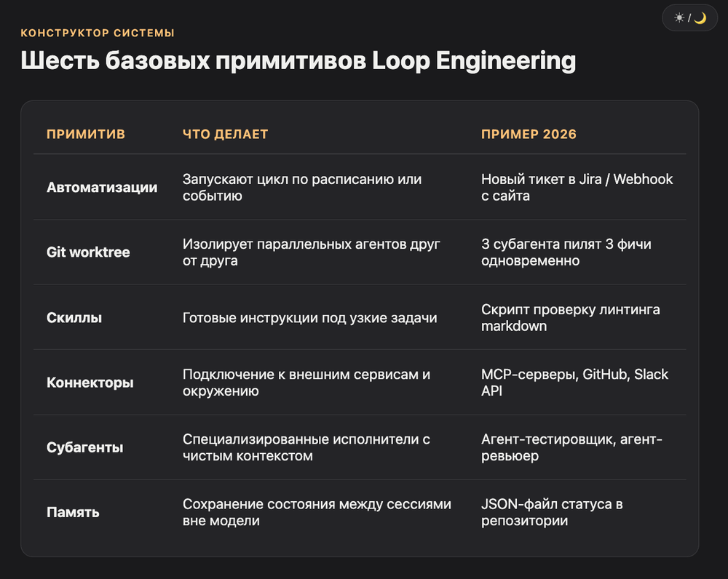The height and width of the screenshot is (579, 728).
Task: Click the MCP-серверы, GitHub, Slack API cell
Action: [x=575, y=383]
